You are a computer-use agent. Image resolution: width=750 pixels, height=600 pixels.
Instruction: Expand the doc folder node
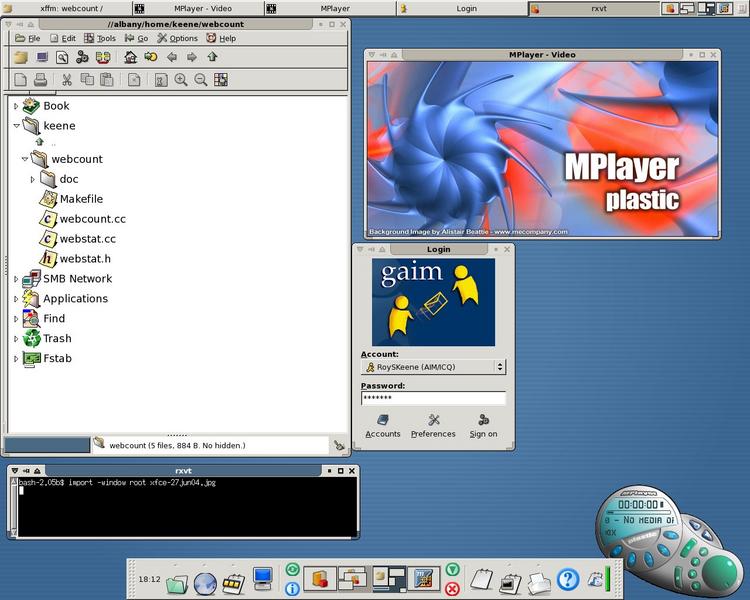[33, 179]
